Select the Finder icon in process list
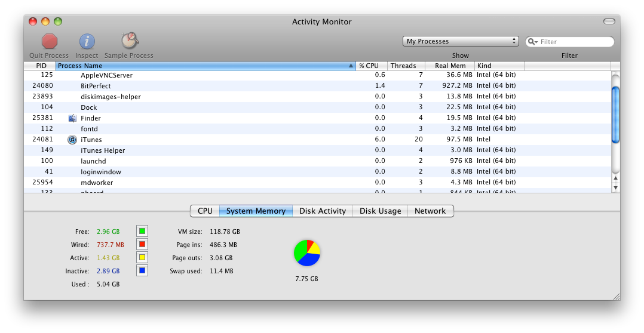The width and height of the screenshot is (644, 333). tap(72, 118)
